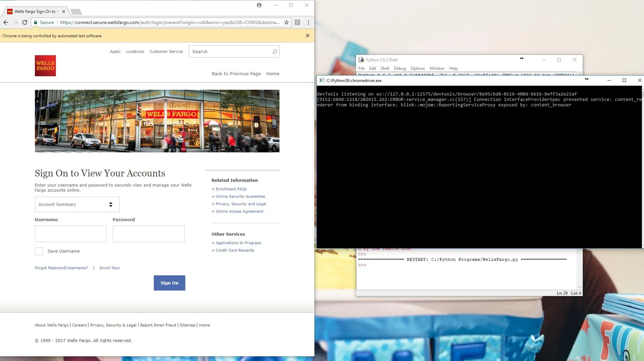Click the Chrome address bar URL
The width and height of the screenshot is (644, 361).
click(170, 22)
